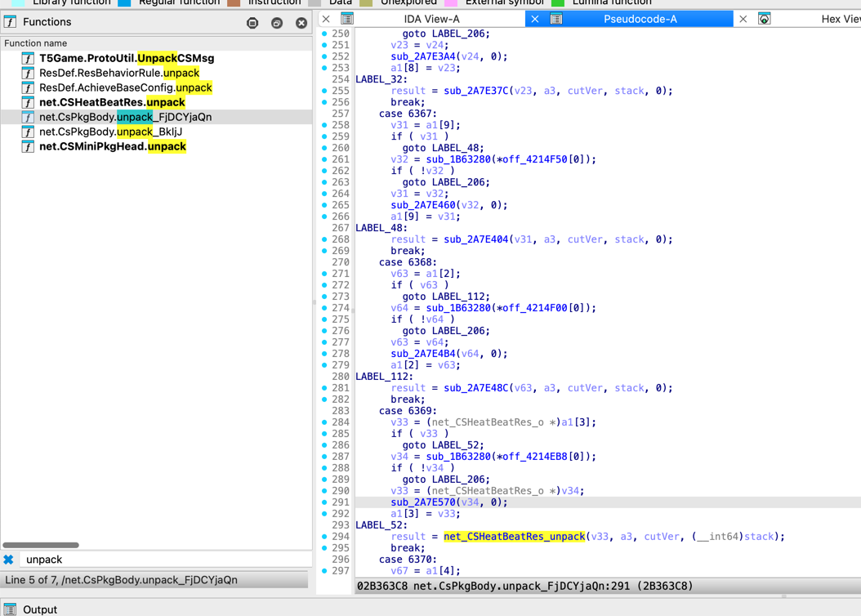Image resolution: width=861 pixels, height=616 pixels.
Task: Jump to sub_2A7E460 call on line 265
Action: (x=423, y=205)
